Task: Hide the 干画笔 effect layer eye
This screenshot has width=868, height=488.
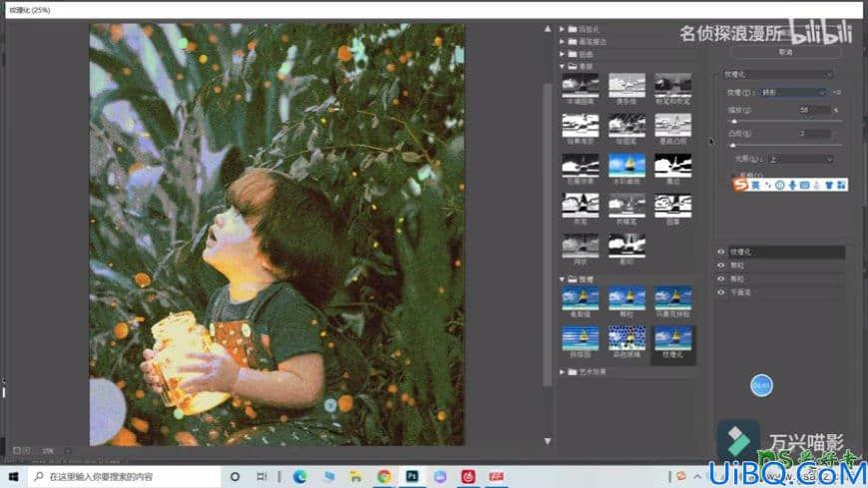Action: coord(720,292)
